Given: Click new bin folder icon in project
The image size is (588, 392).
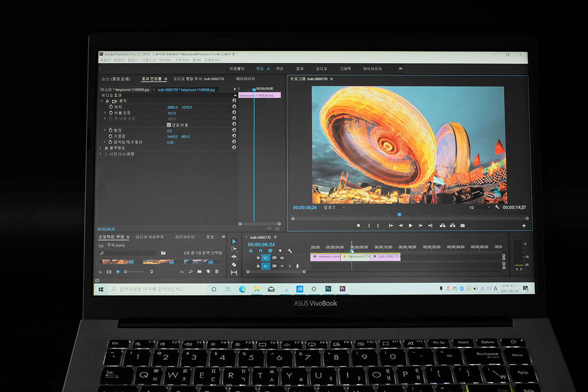Looking at the screenshot, I should click(x=199, y=271).
